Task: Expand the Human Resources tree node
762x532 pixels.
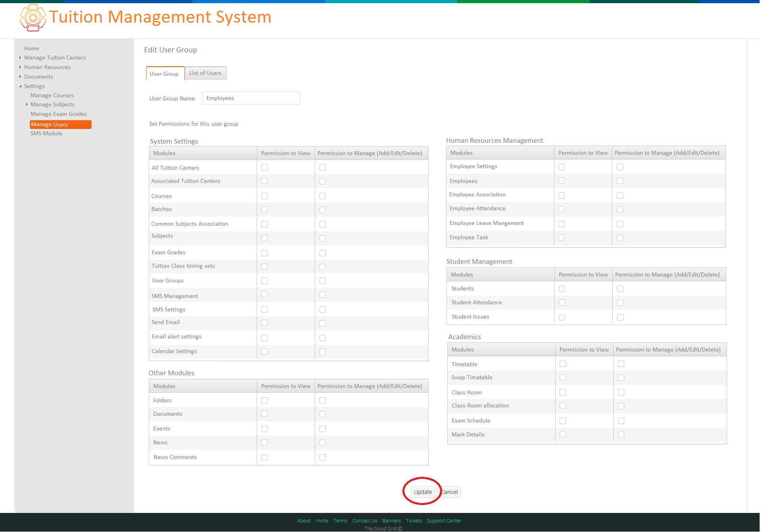Action: click(x=20, y=67)
